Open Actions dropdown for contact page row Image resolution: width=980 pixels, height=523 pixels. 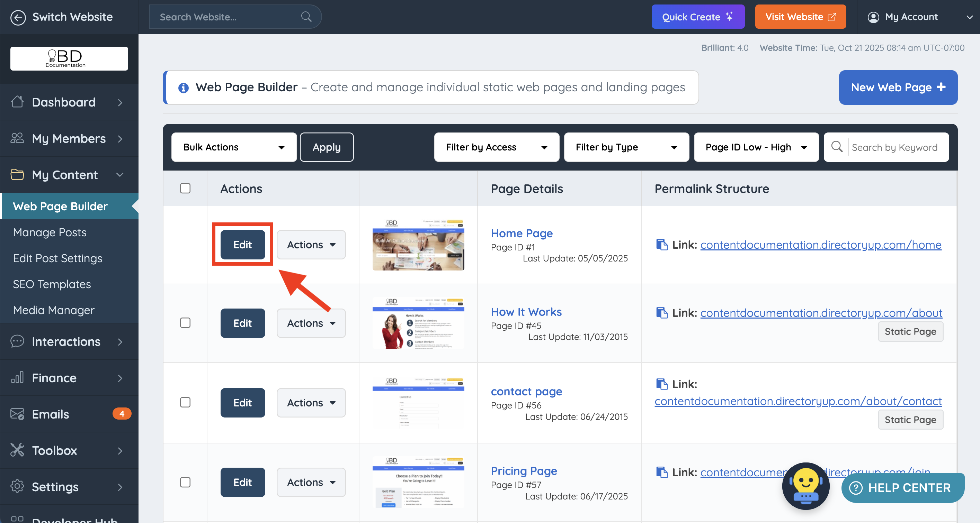[311, 403]
